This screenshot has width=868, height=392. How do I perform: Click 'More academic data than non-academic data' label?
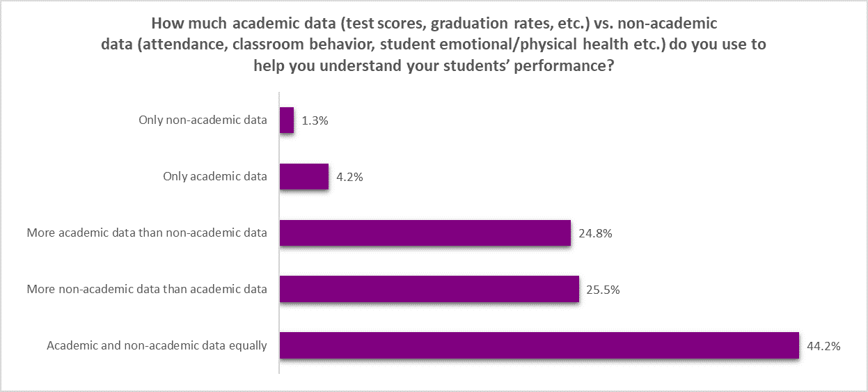click(147, 233)
